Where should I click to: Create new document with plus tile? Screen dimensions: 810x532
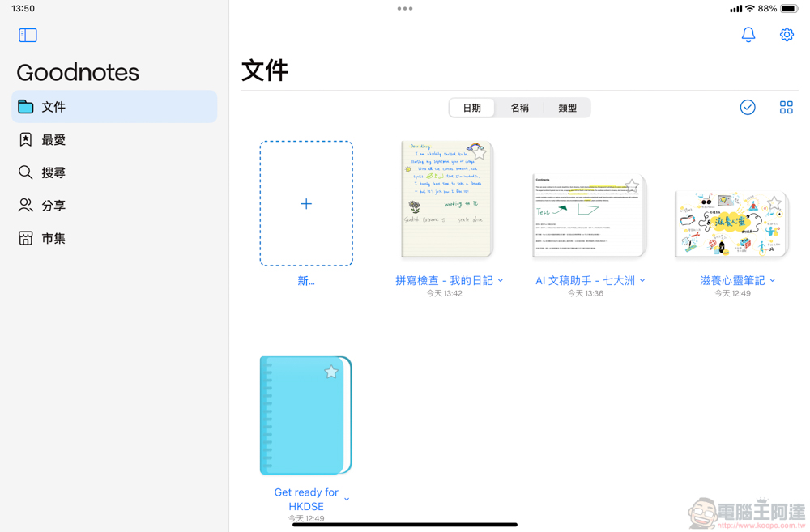pos(306,203)
